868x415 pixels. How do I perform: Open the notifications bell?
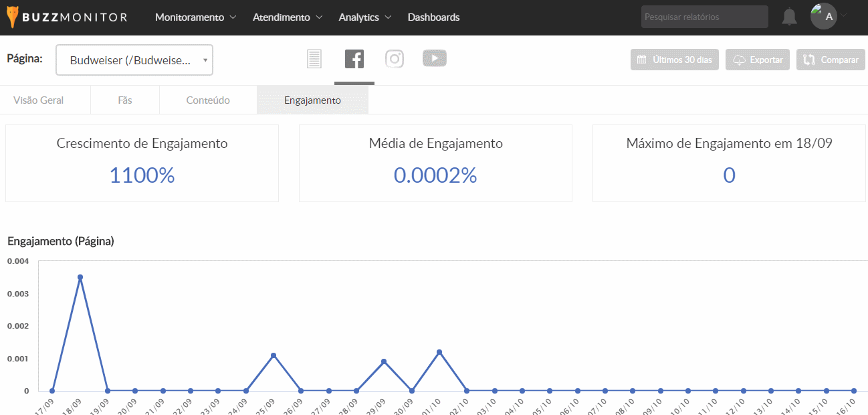(790, 17)
